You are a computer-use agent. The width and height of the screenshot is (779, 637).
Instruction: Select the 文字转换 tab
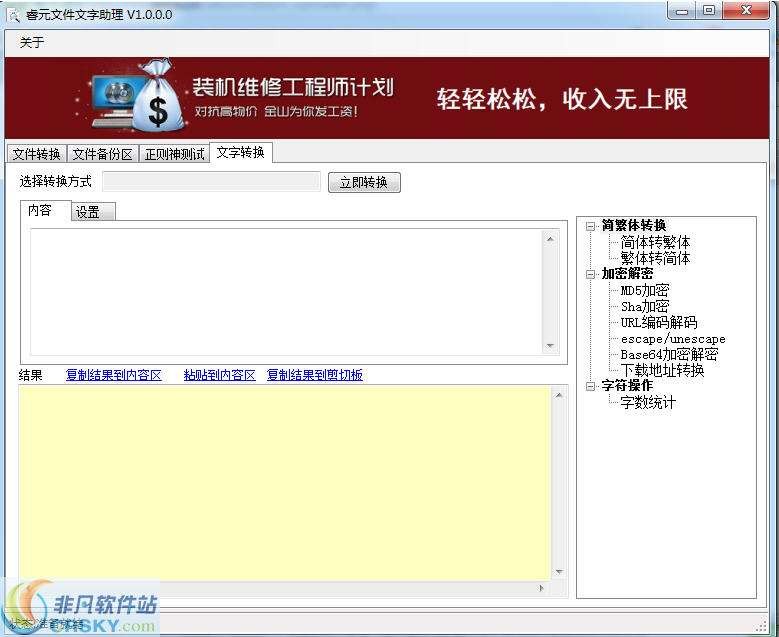click(x=241, y=152)
